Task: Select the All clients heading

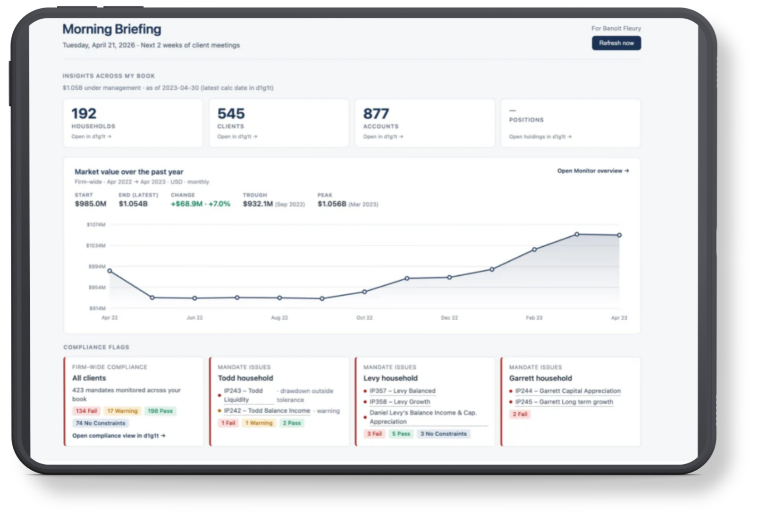Action: click(89, 378)
